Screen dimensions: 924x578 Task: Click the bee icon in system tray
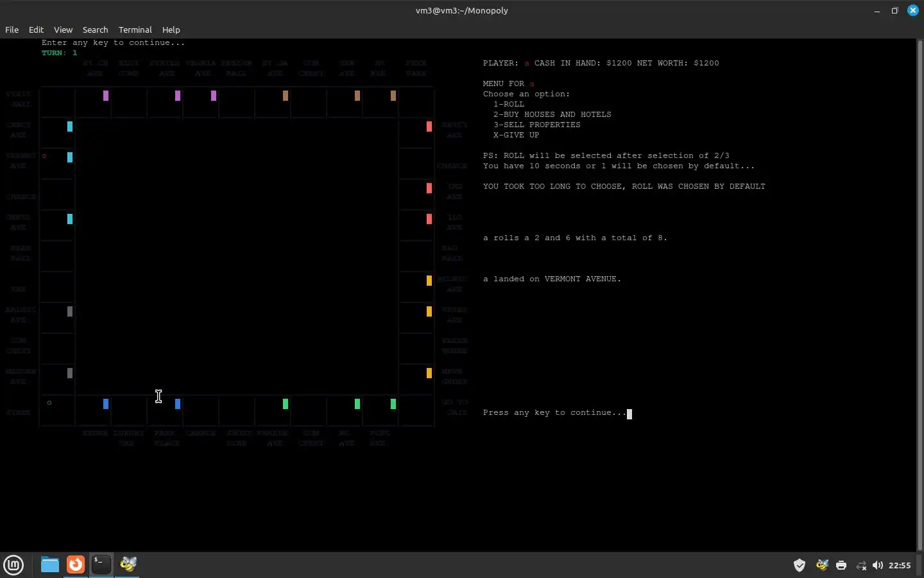coord(822,565)
